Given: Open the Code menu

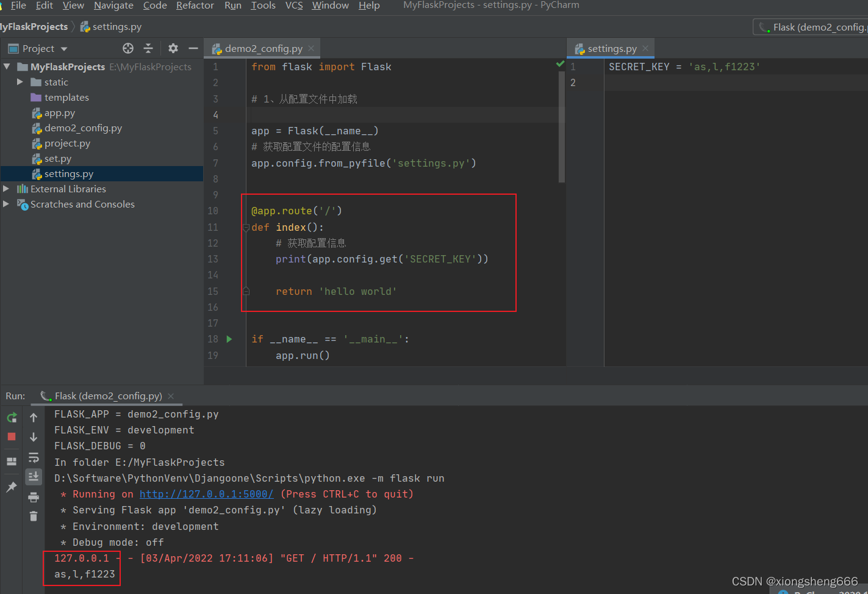Looking at the screenshot, I should click(x=155, y=5).
